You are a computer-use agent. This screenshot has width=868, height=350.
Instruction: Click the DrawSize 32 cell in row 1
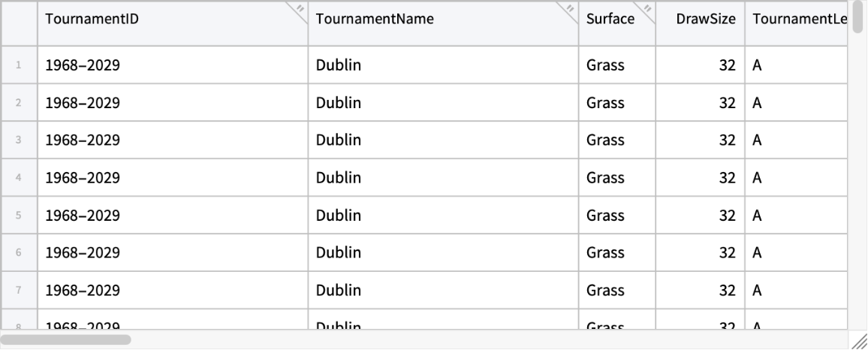pyautogui.click(x=726, y=65)
